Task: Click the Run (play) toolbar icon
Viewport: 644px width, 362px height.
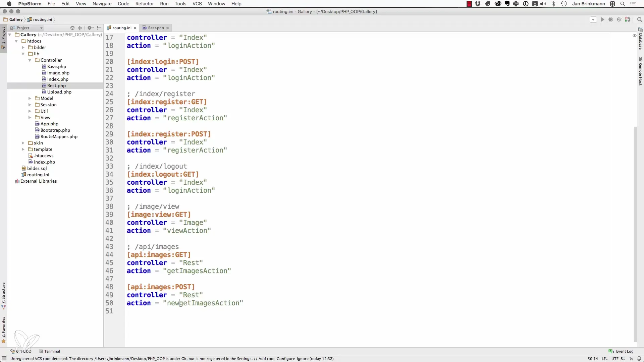Action: pos(602,20)
